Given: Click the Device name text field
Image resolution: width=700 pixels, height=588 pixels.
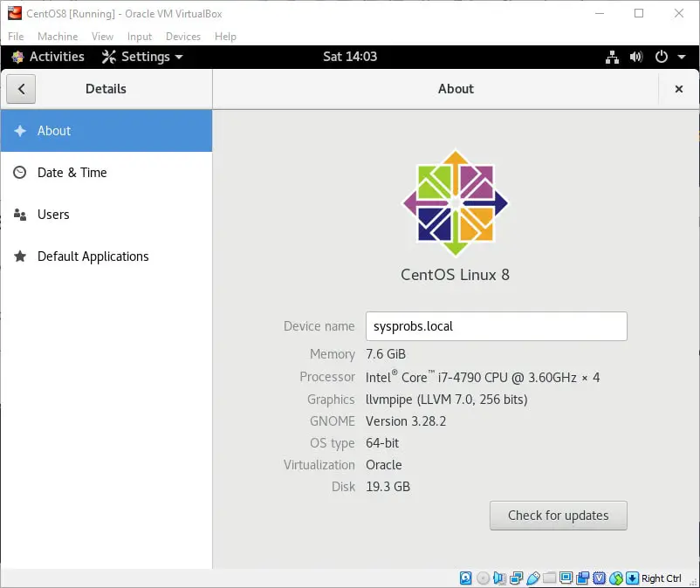Looking at the screenshot, I should pyautogui.click(x=497, y=326).
